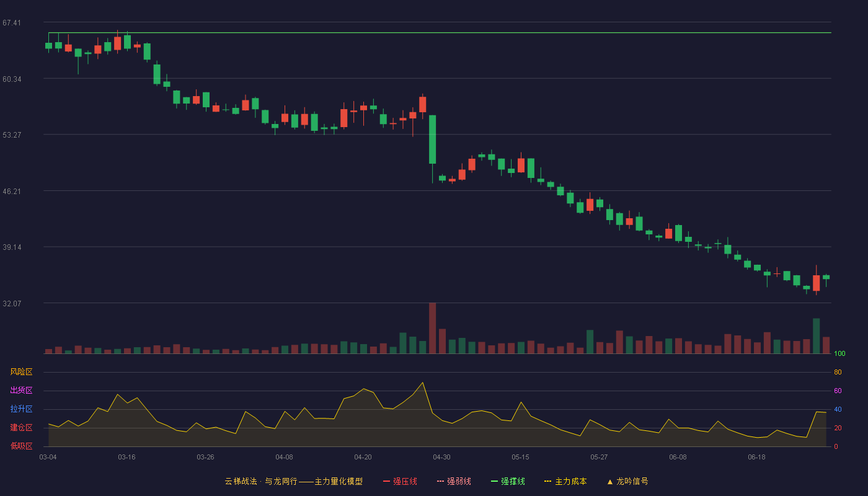The image size is (868, 496).
Task: Click the chart title 云梯战法 · 与龙同行——主力量化模型
Action: (293, 481)
